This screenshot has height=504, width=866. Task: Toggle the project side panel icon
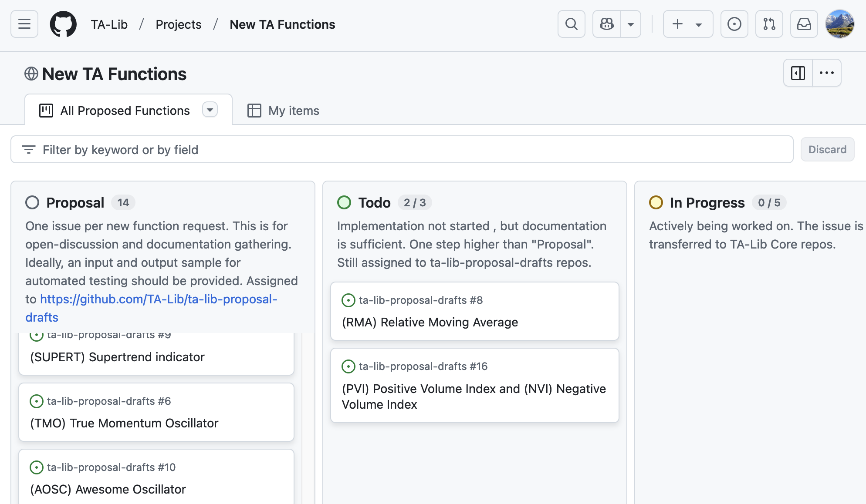pyautogui.click(x=798, y=73)
